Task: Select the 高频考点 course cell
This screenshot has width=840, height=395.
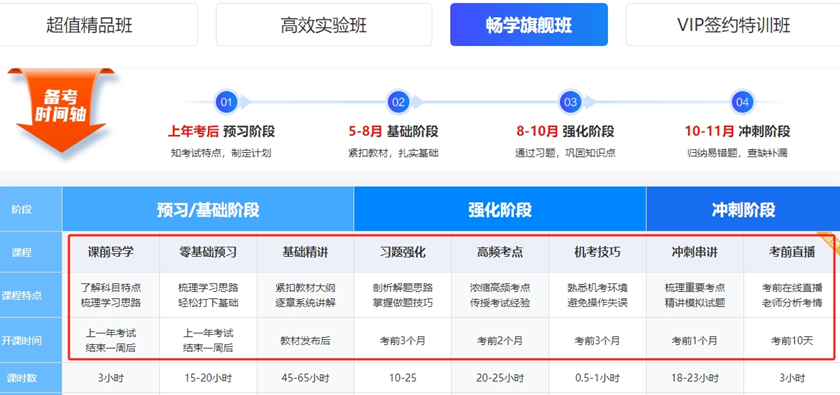Action: point(500,252)
